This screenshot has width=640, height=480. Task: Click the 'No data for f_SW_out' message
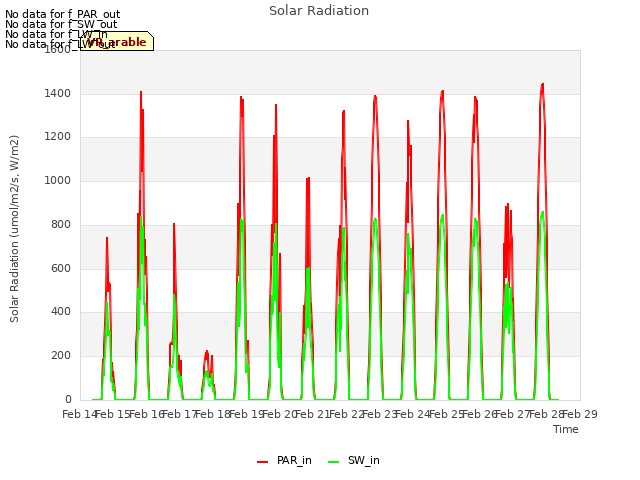[61, 24]
